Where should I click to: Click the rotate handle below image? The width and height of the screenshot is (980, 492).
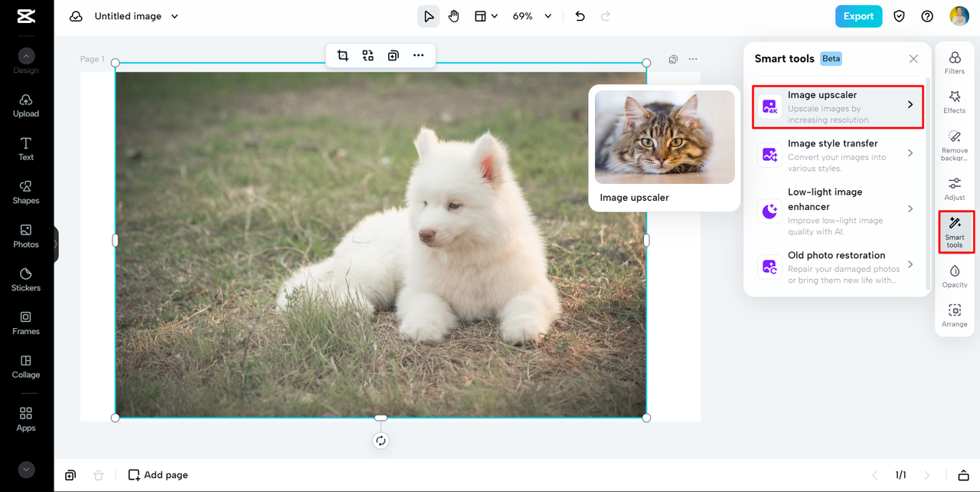[x=381, y=441]
